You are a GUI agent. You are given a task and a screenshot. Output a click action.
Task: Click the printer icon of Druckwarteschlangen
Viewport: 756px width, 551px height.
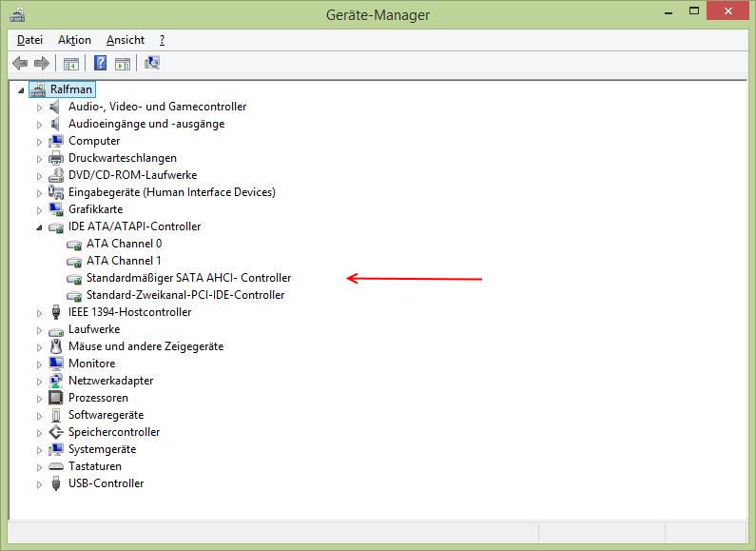(56, 158)
